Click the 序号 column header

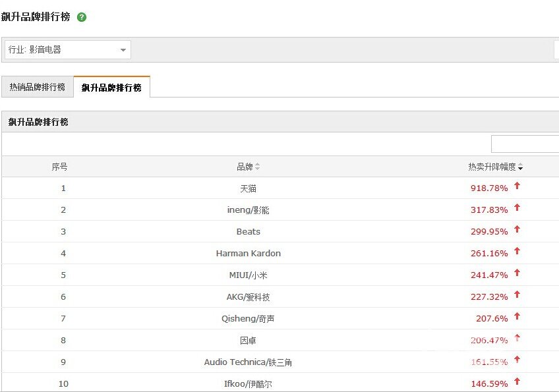[x=59, y=167]
